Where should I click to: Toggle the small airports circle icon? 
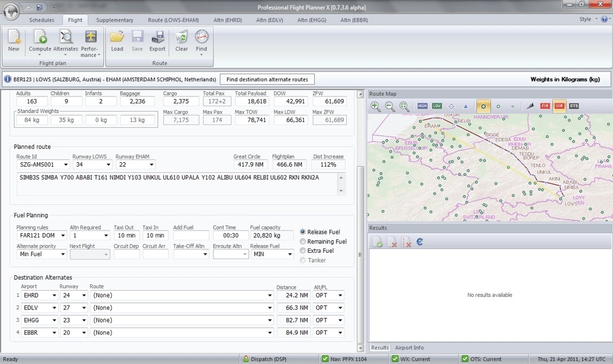[x=513, y=107]
